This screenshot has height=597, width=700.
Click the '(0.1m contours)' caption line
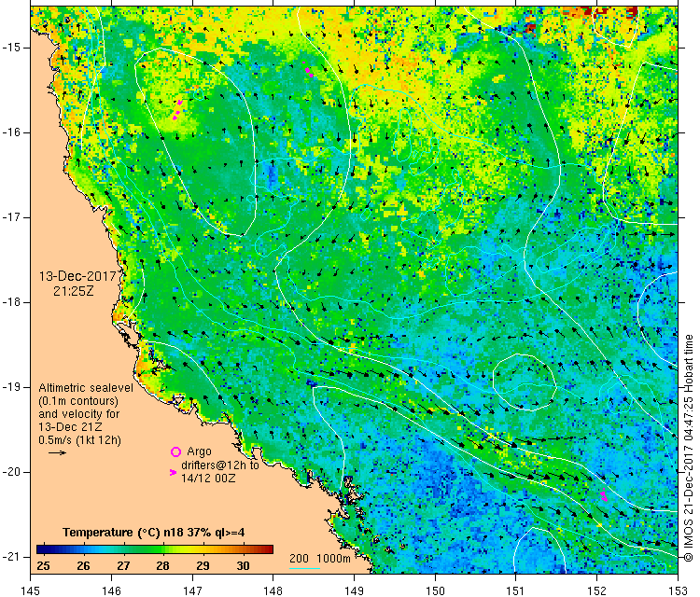click(x=78, y=401)
